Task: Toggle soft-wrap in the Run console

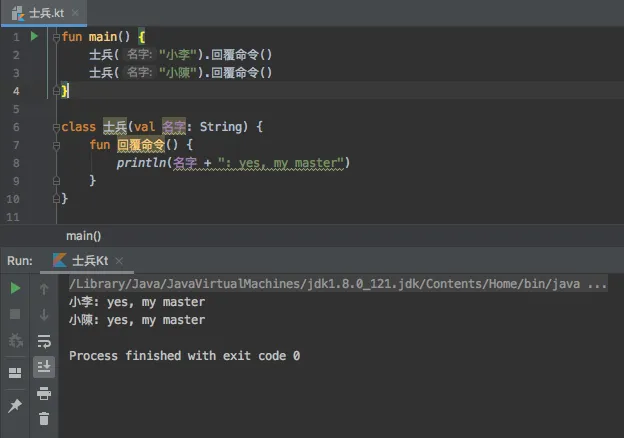Action: [x=44, y=341]
